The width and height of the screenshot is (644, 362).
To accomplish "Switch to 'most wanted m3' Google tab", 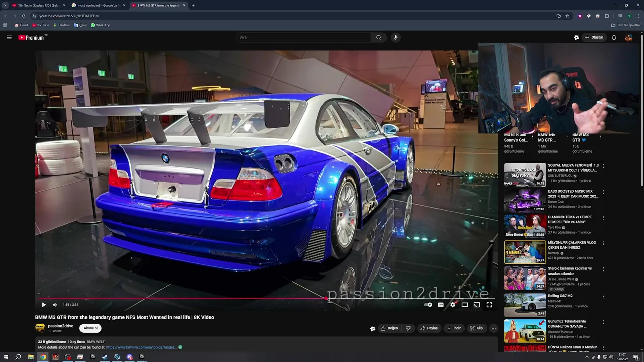I will [x=98, y=5].
